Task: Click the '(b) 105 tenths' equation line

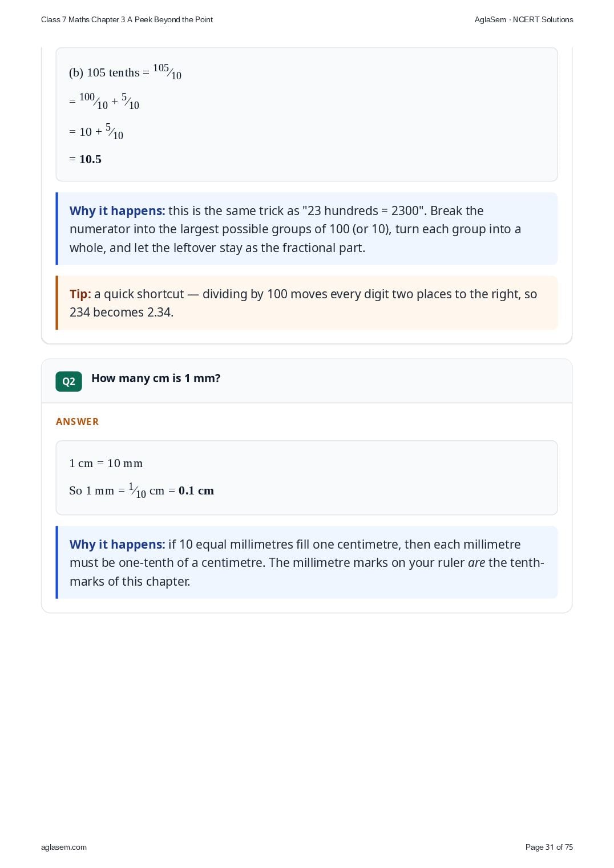Action: [x=126, y=72]
